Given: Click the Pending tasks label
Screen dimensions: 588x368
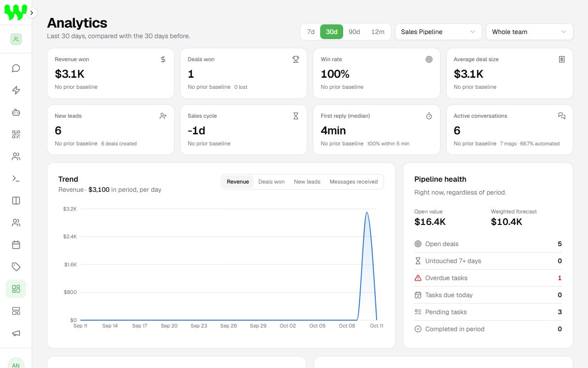Looking at the screenshot, I should point(446,312).
